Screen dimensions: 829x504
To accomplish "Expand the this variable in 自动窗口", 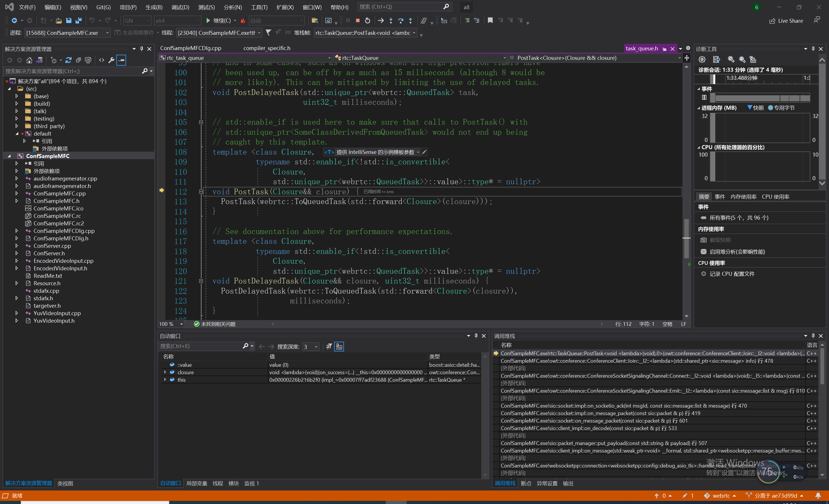I will tap(165, 380).
